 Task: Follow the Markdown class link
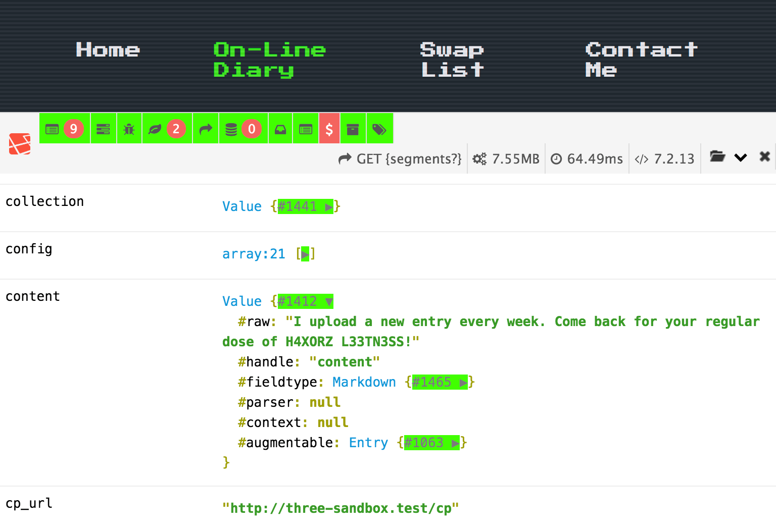click(364, 382)
